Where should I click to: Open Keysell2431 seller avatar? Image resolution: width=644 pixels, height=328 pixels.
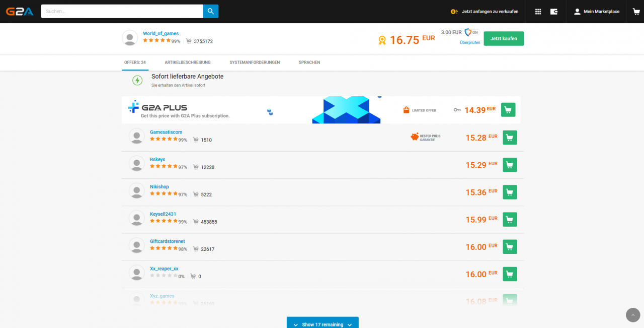pyautogui.click(x=136, y=218)
